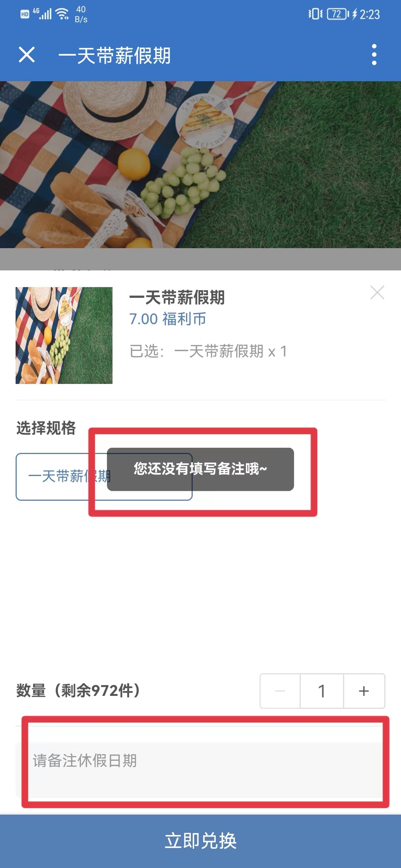Tap the 您还没有填写备注哦 toast message
Viewport: 401px width, 868px height.
(200, 469)
